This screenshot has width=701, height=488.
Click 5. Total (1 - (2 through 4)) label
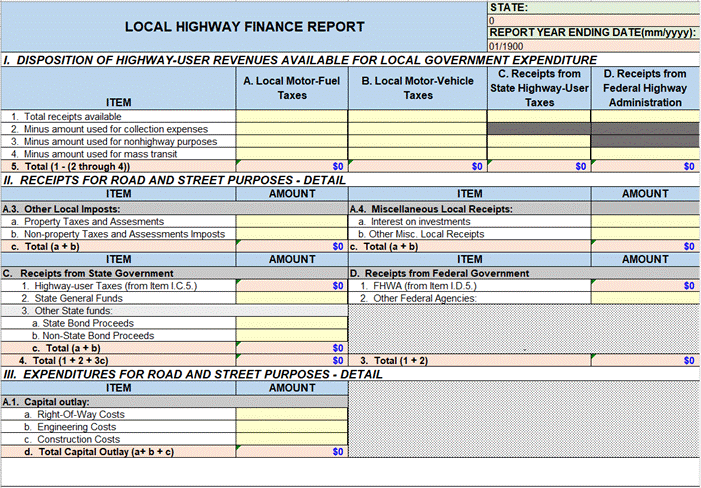(71, 166)
